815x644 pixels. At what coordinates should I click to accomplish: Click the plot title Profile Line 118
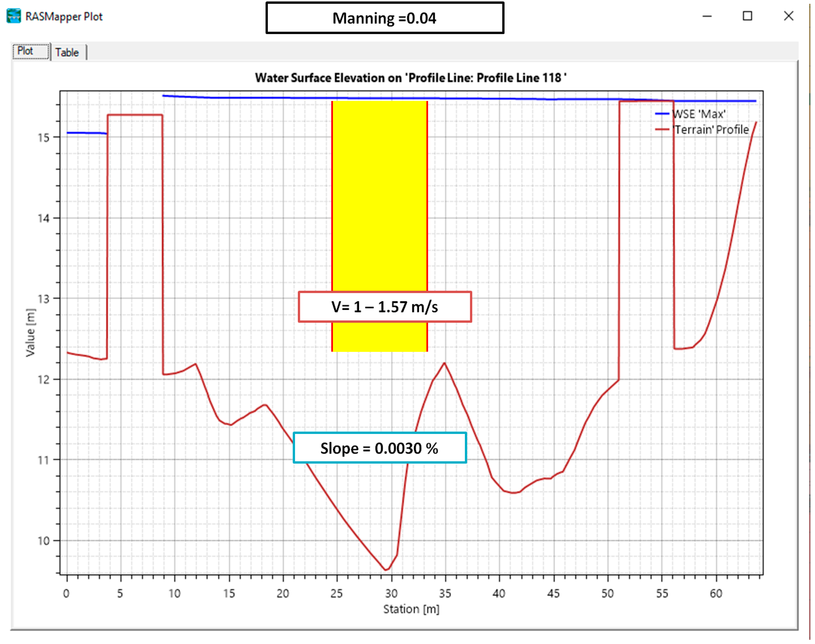[411, 78]
